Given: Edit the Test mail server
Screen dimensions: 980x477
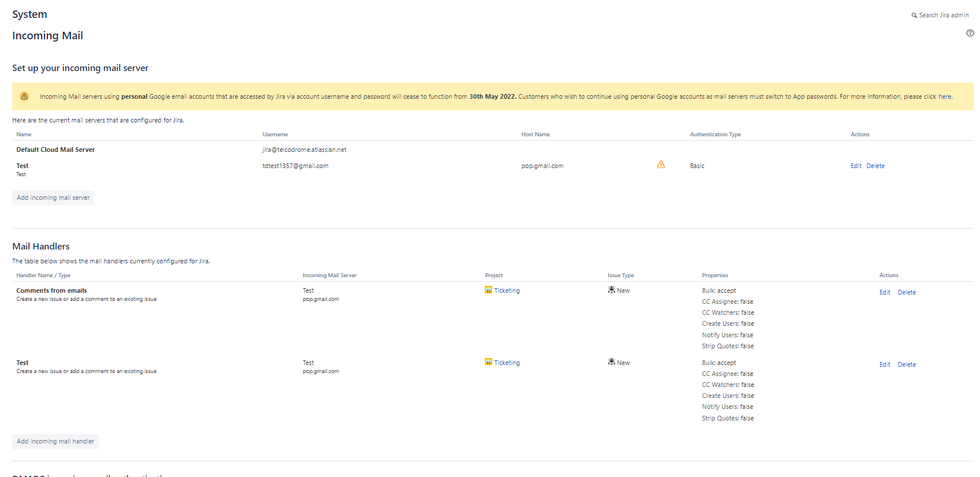Looking at the screenshot, I should 856,166.
